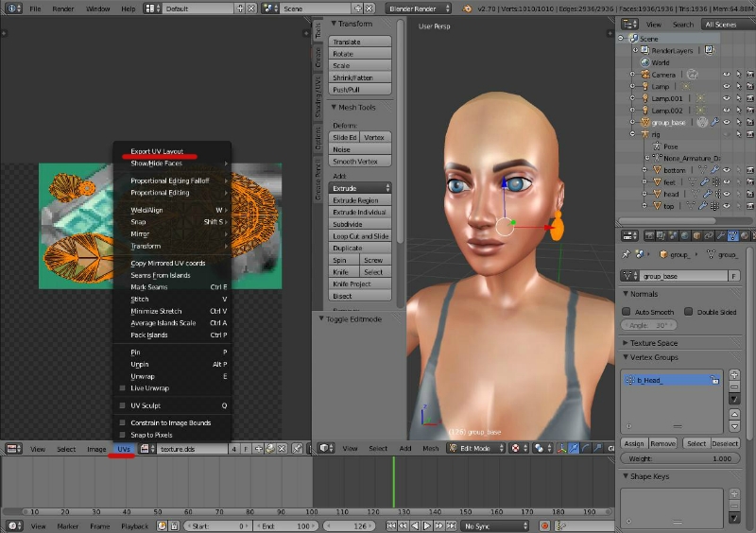Enable the Double Sided checkbox
The width and height of the screenshot is (756, 533).
click(x=689, y=311)
